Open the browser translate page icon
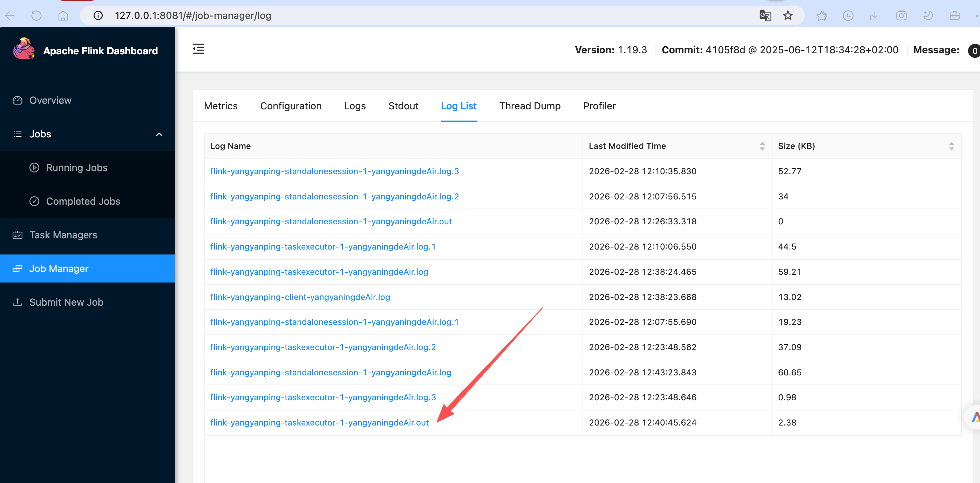Image resolution: width=980 pixels, height=483 pixels. [765, 15]
